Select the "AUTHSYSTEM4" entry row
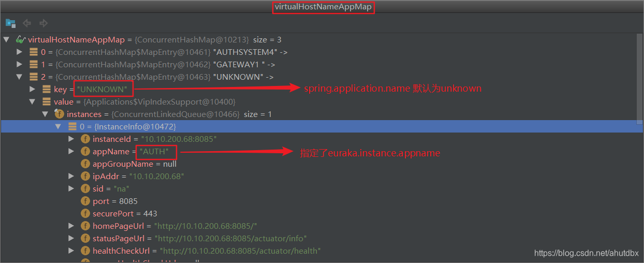This screenshot has width=644, height=263. pyautogui.click(x=165, y=52)
